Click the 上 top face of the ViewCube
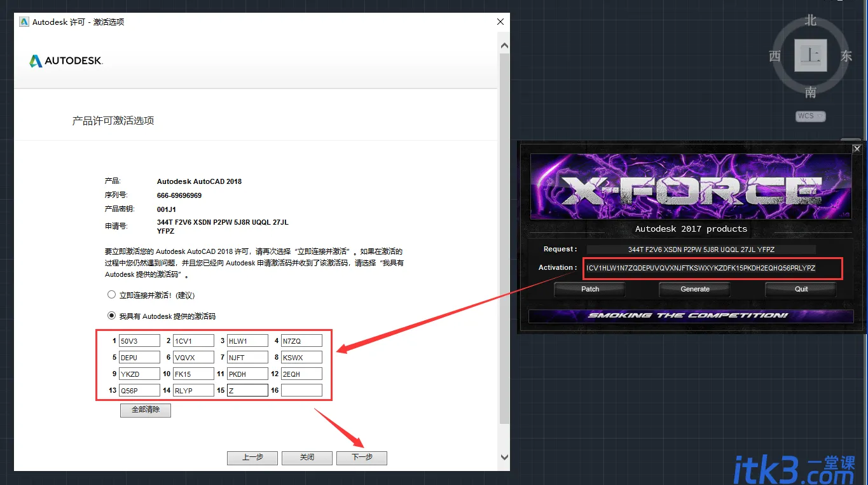The image size is (868, 485). point(811,55)
